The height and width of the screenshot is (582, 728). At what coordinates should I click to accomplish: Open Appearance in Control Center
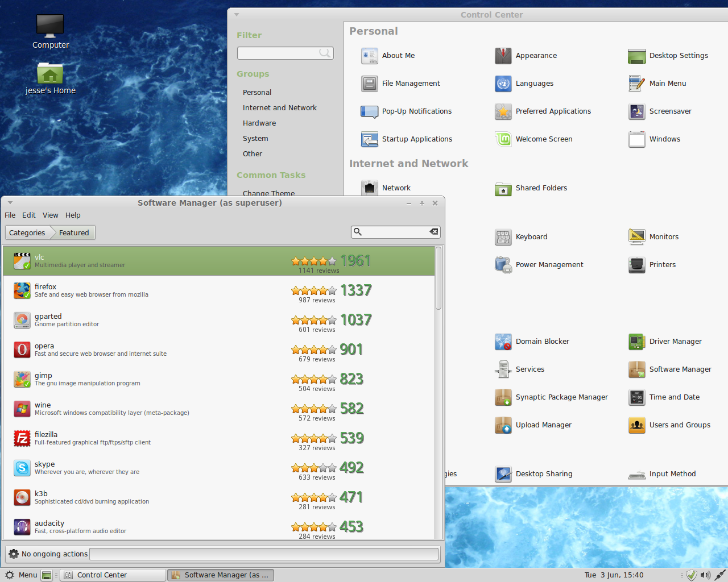503,56
